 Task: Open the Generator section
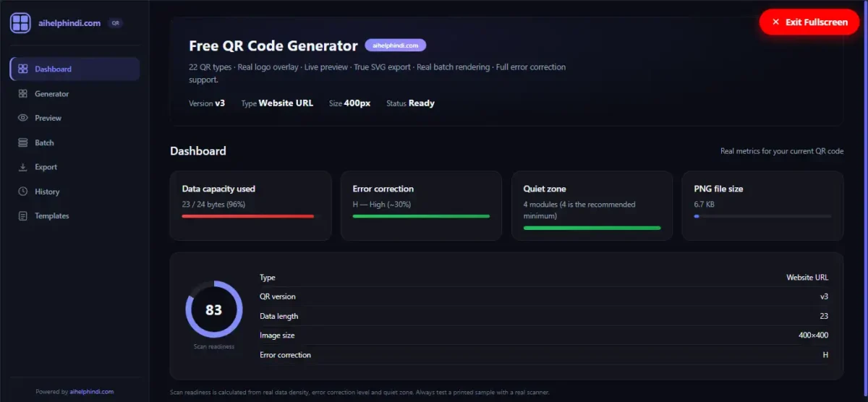tap(75, 93)
